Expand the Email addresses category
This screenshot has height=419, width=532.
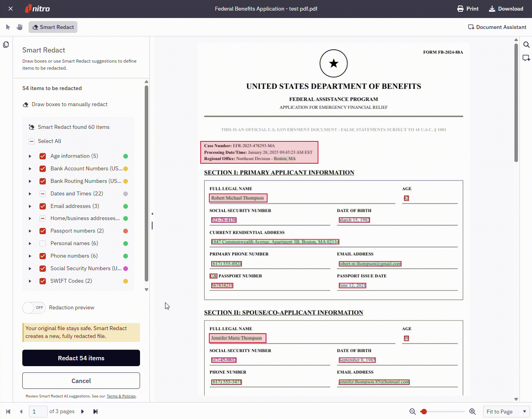tap(30, 206)
